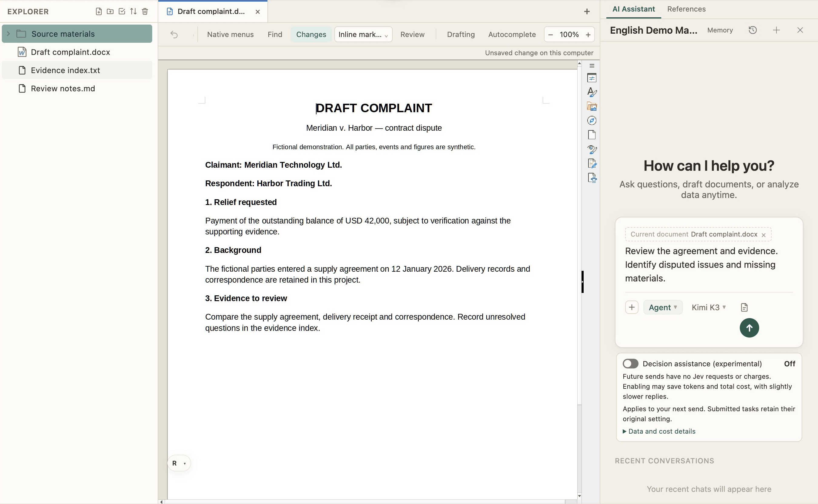
Task: Click Review in the toolbar
Action: (x=412, y=34)
